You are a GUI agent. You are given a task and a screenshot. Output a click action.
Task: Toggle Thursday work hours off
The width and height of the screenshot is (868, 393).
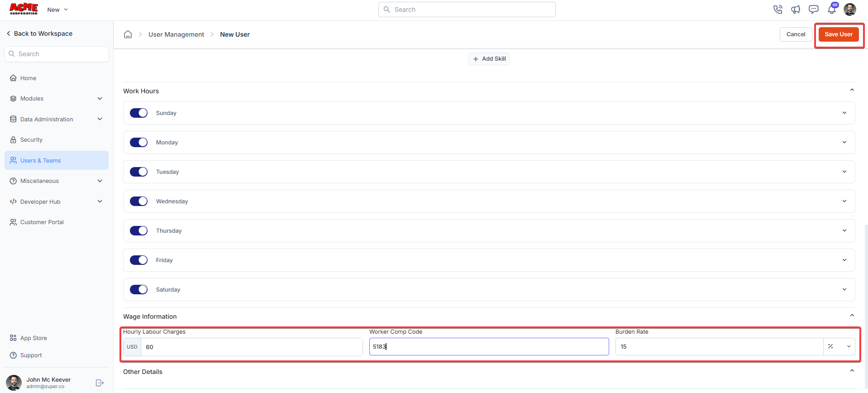pyautogui.click(x=138, y=230)
